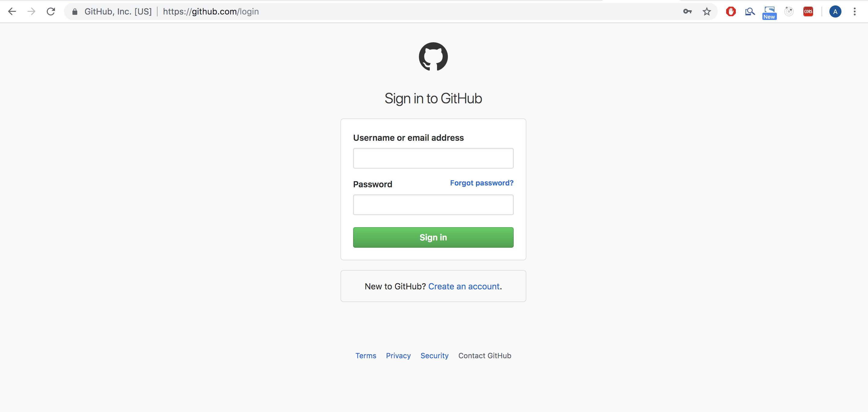Click the CORS browser extension icon
Viewport: 868px width, 412px height.
[809, 11]
